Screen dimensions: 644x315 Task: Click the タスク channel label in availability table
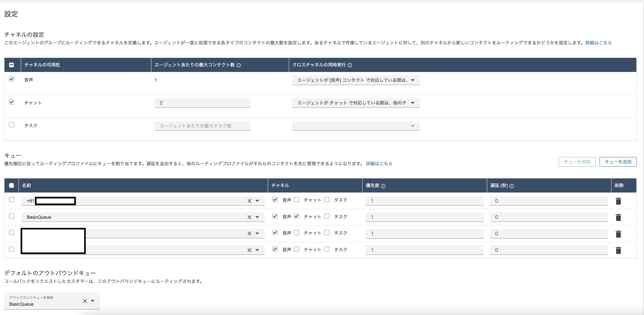[x=31, y=125]
